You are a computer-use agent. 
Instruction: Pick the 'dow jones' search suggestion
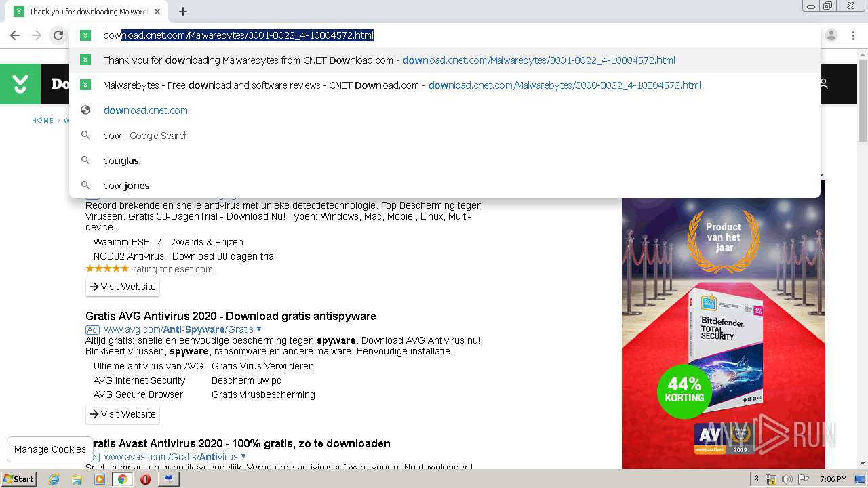tap(445, 186)
